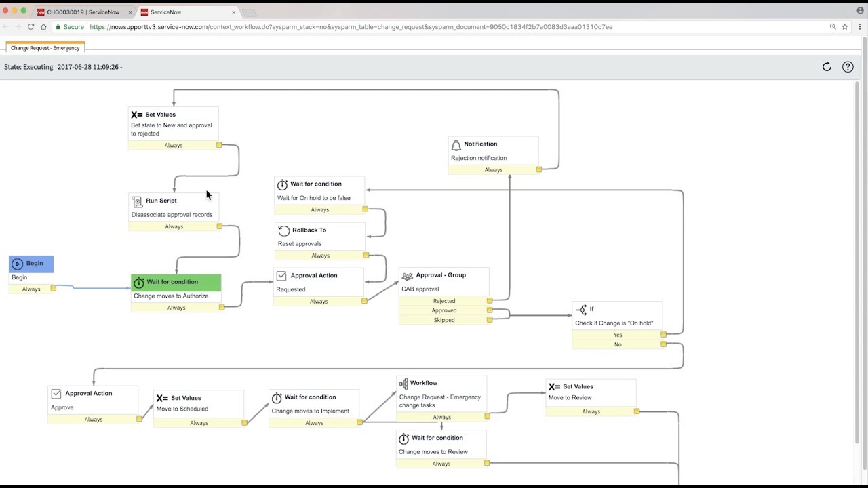Click 'Change moves to Review' text
Viewport: 868px width, 488px height.
point(433,452)
